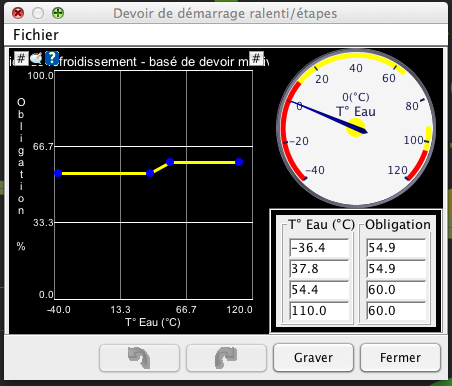Select the first curve point at -40 °C
Viewport: 452px width, 386px height.
point(58,173)
